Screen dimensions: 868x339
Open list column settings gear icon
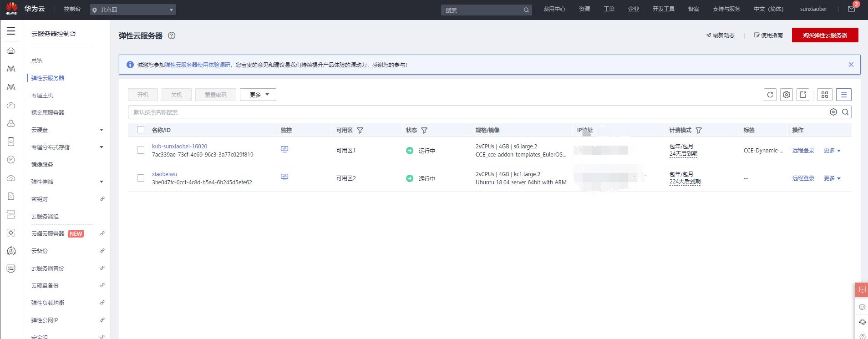pyautogui.click(x=786, y=95)
